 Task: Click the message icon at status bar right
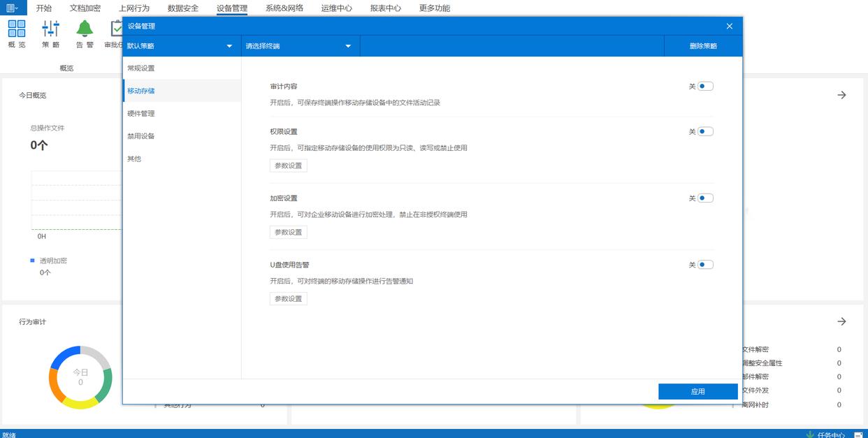point(858,435)
